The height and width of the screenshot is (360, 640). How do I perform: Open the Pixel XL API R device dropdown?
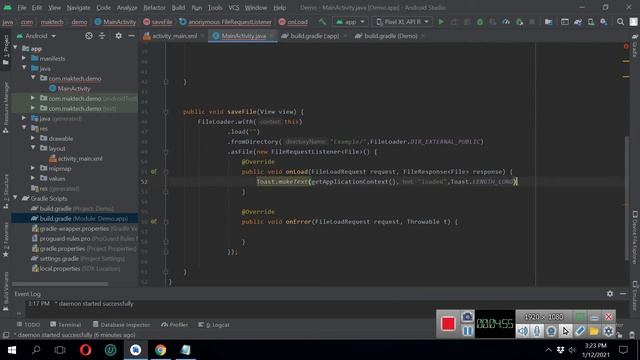(x=402, y=22)
